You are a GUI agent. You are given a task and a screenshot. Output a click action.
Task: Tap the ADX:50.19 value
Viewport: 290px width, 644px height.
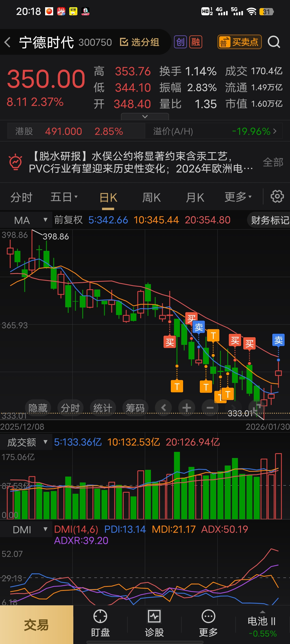click(x=224, y=529)
